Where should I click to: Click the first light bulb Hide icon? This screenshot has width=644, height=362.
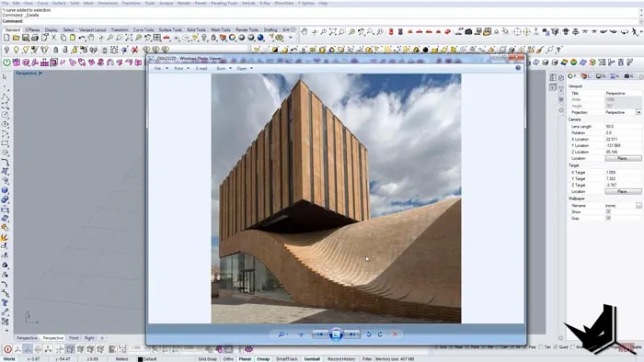(x=6, y=50)
